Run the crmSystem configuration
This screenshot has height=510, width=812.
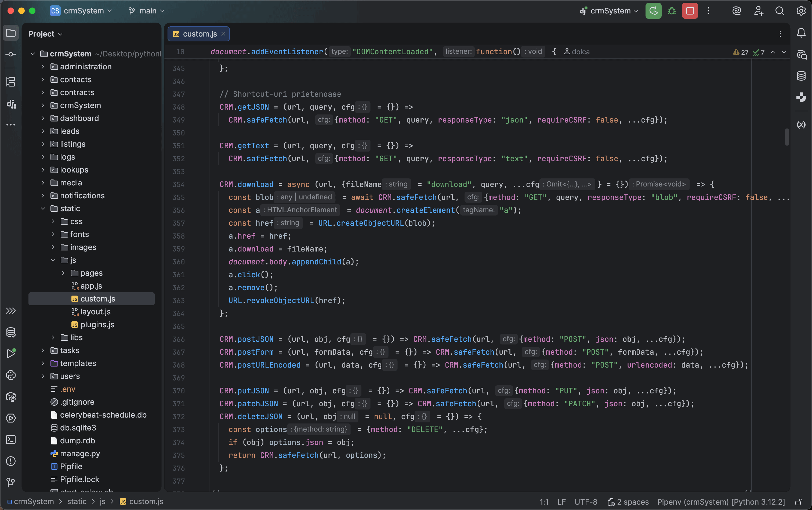point(653,10)
